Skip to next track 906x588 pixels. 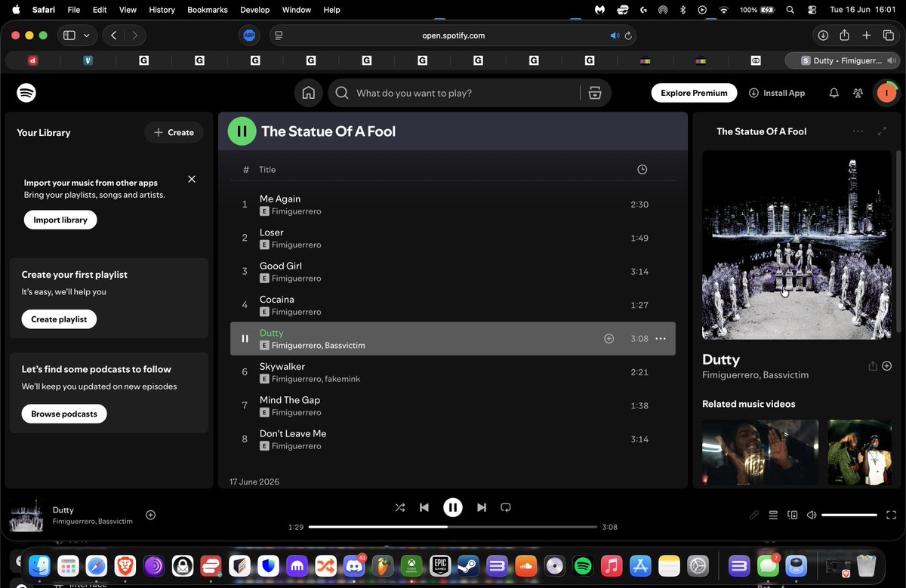(x=482, y=507)
